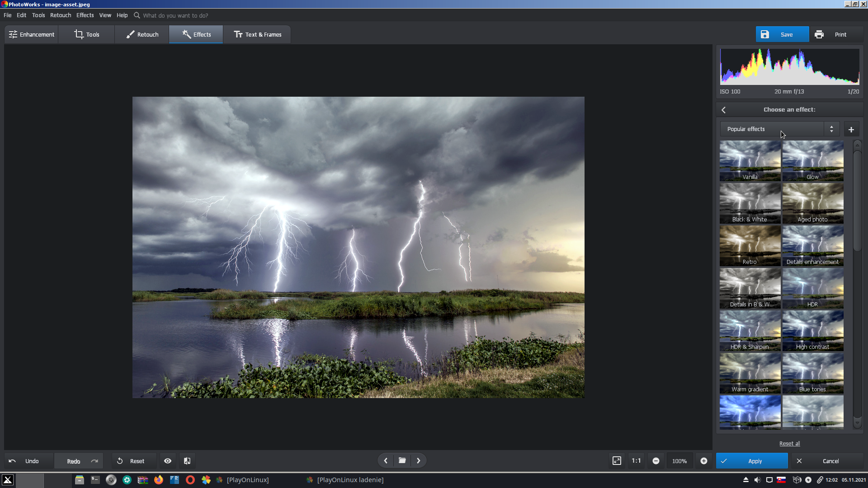This screenshot has width=868, height=488.
Task: Switch to the PlayOnLinux taskbar window
Action: tap(243, 480)
